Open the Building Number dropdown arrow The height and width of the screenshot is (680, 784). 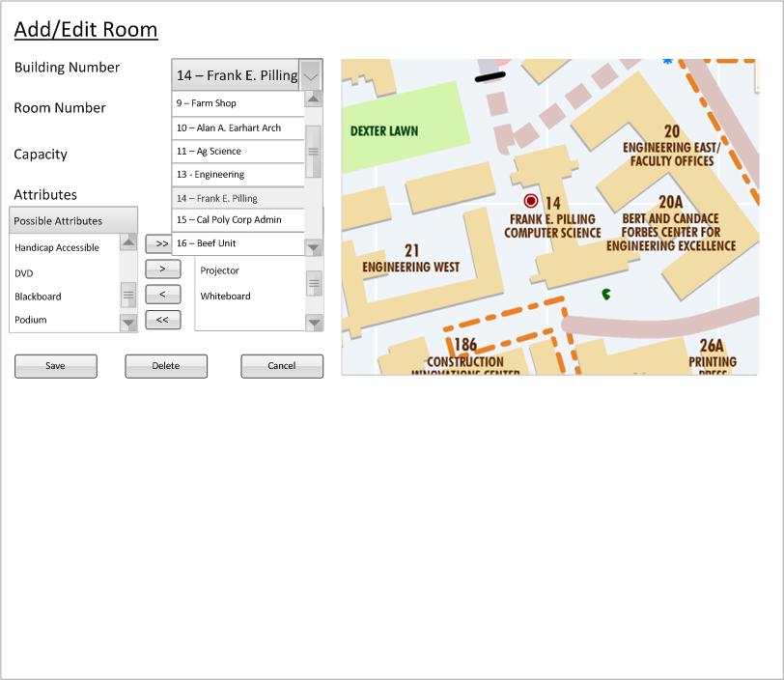(311, 75)
